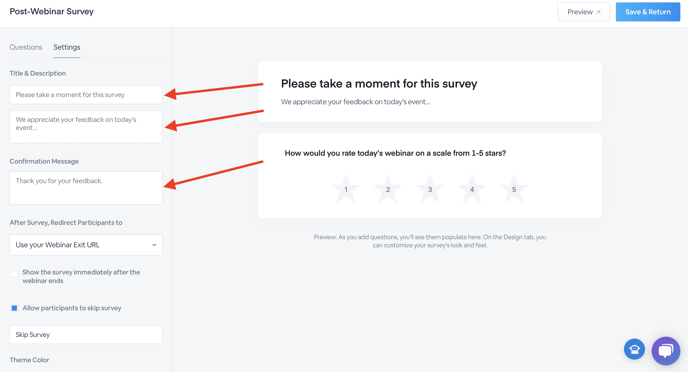Edit the Confirmation Message text area
The width and height of the screenshot is (688, 372).
coord(86,188)
